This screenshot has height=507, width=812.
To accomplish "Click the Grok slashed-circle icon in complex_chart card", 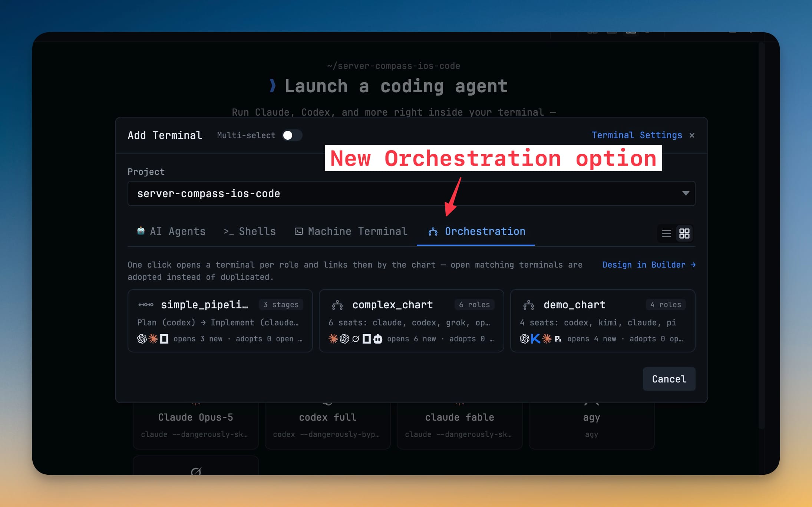I will tap(356, 339).
